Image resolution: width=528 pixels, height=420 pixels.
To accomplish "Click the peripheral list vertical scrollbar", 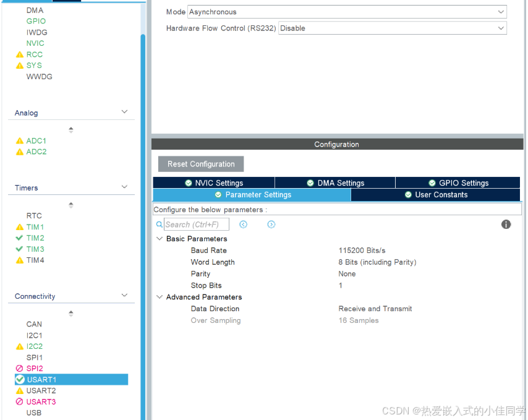I will (143, 226).
